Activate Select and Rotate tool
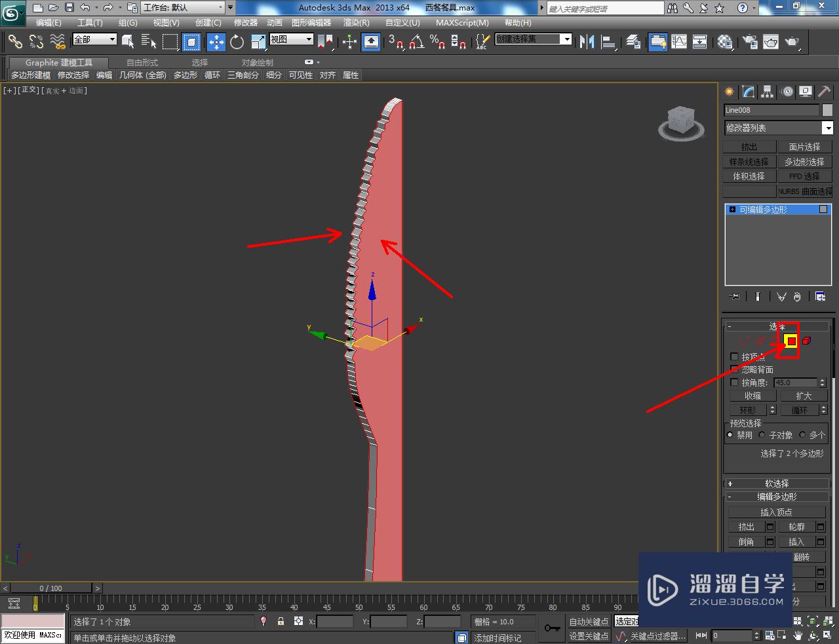The image size is (839, 644). coord(237,42)
